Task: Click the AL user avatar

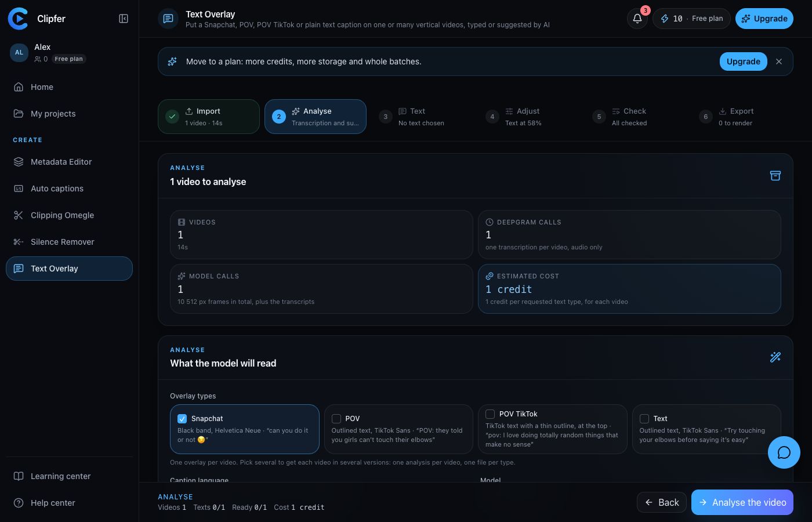Action: (19, 52)
